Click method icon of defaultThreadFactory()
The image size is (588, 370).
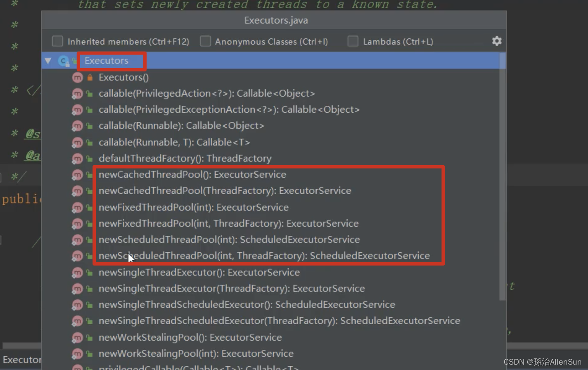(77, 159)
